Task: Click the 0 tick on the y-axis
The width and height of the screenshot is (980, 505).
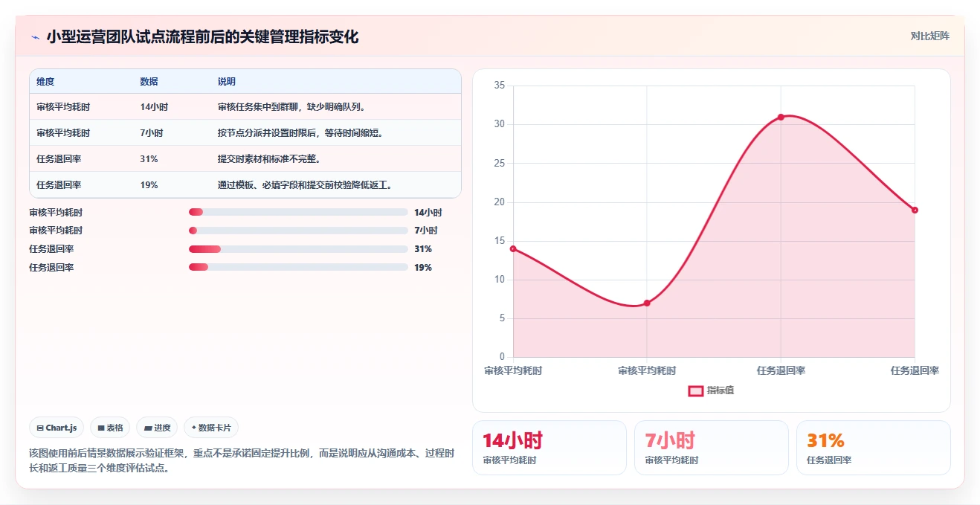Action: pos(502,357)
